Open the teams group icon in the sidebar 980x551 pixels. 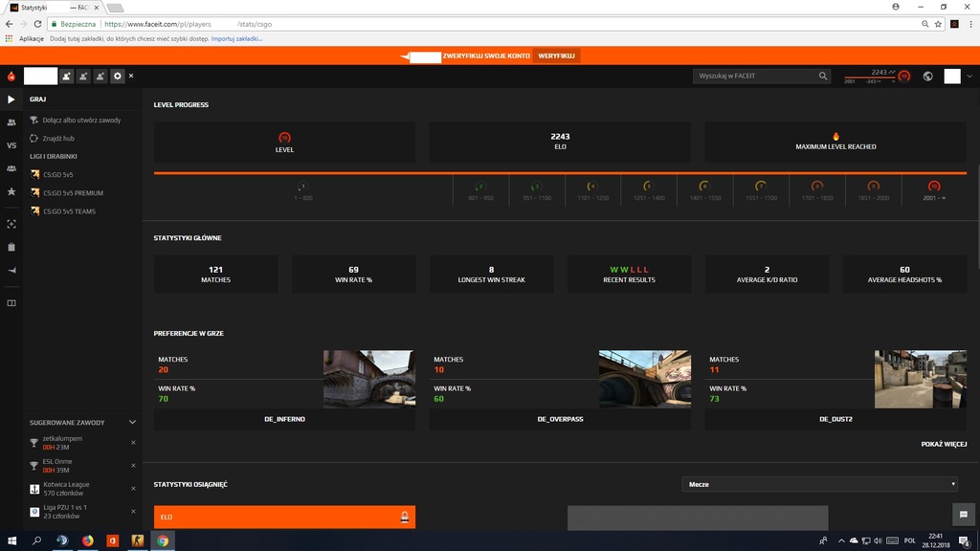[11, 168]
